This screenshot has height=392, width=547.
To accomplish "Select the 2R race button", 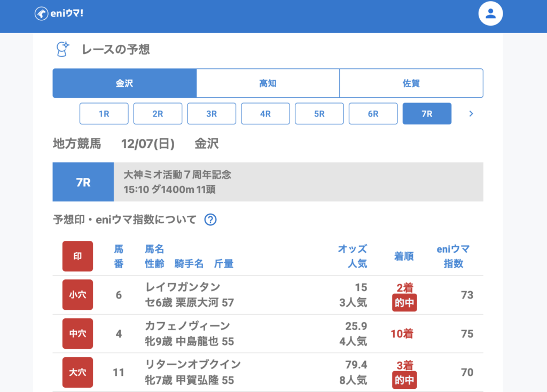I will (158, 114).
